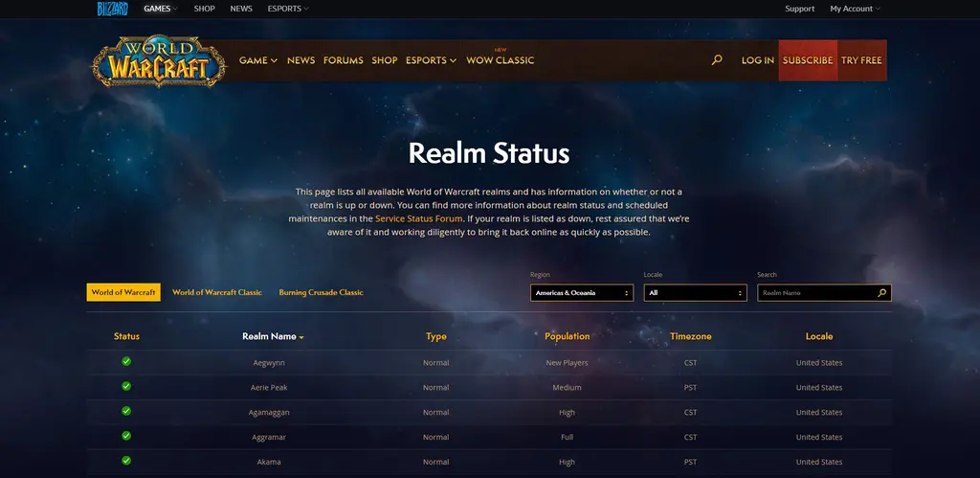Screen dimensions: 980x478
Task: Click Medium population for Aerie Peak
Action: pos(567,387)
